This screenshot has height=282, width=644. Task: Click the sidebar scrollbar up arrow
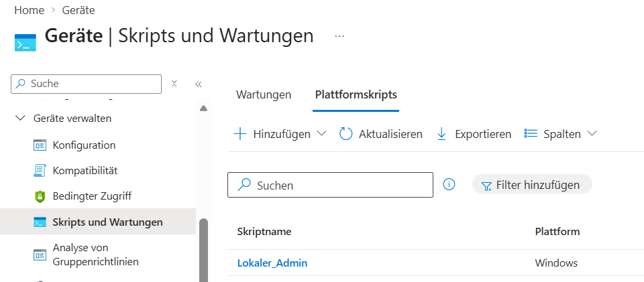[203, 109]
